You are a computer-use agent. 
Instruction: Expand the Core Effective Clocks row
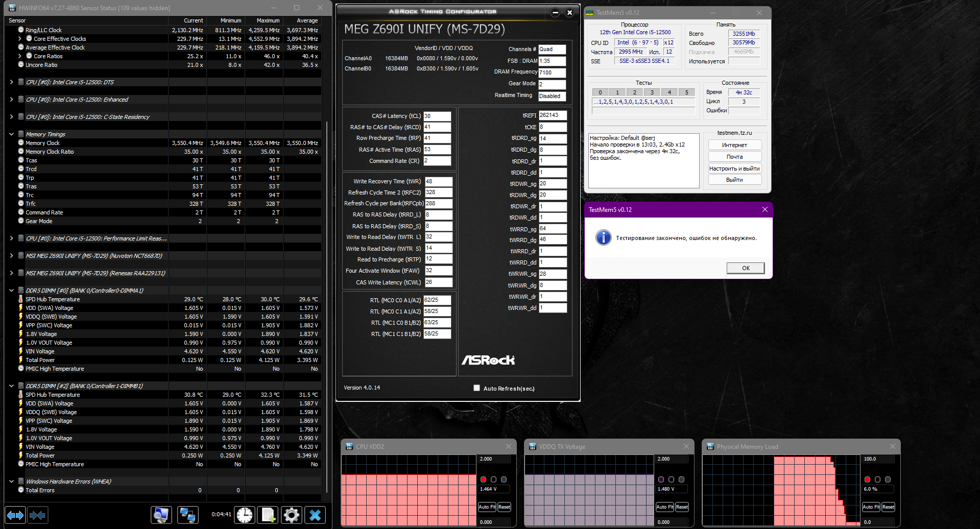(20, 38)
